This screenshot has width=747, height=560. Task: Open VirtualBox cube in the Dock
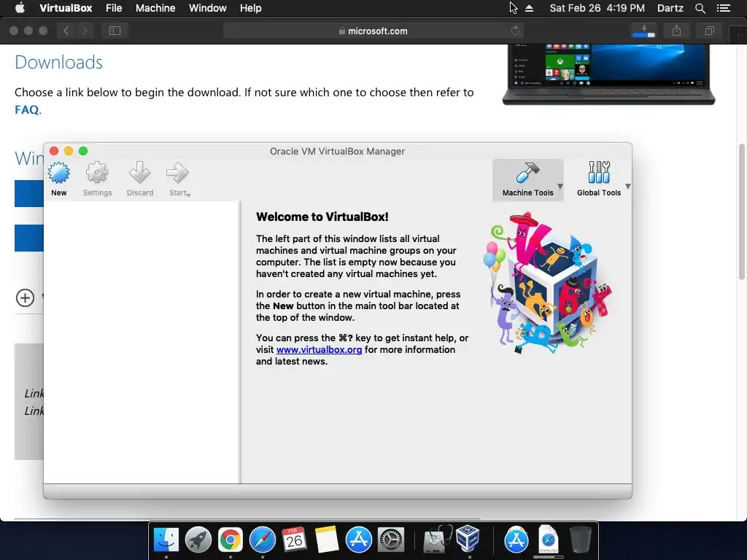point(468,539)
